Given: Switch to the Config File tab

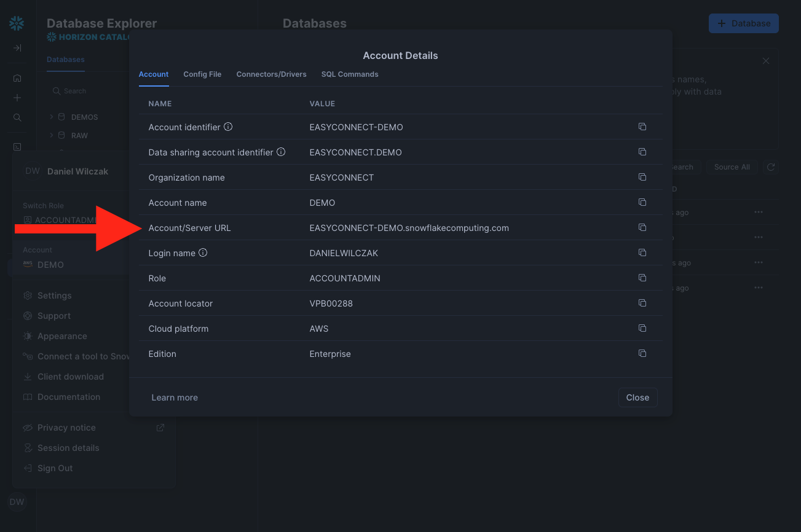Looking at the screenshot, I should [x=202, y=74].
